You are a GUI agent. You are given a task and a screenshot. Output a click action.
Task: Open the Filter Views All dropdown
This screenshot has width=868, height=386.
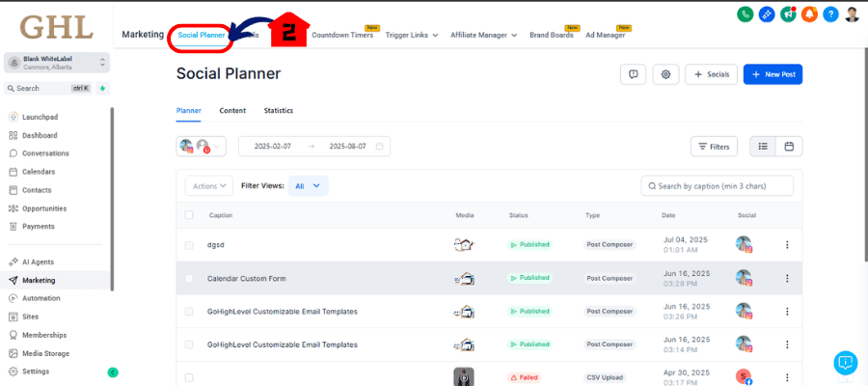click(309, 186)
